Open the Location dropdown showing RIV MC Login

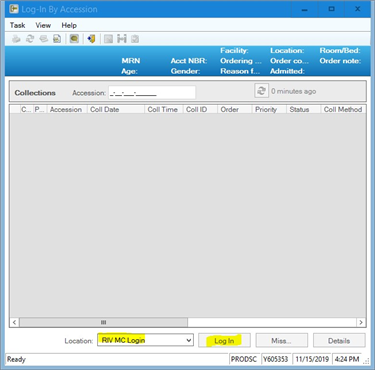(145, 340)
